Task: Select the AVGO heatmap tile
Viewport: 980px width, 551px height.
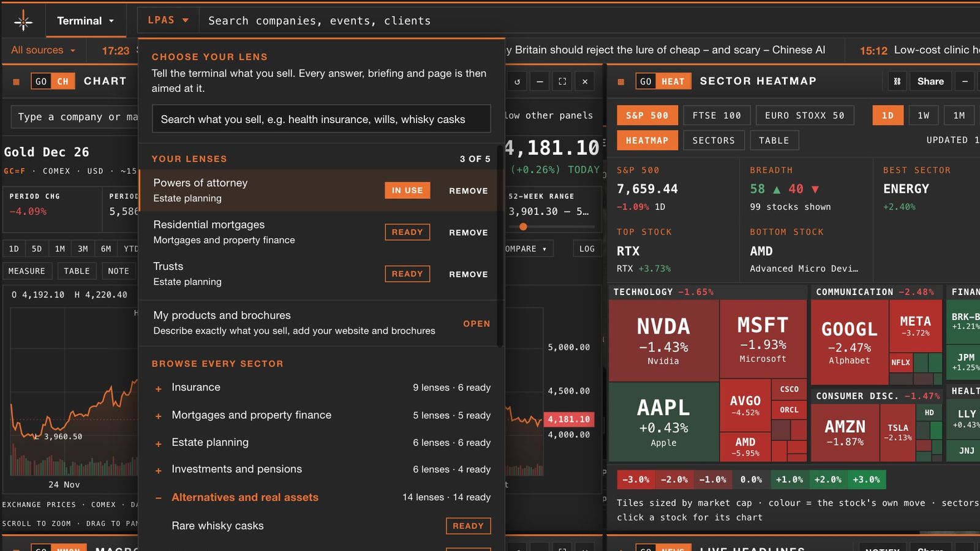Action: point(745,405)
